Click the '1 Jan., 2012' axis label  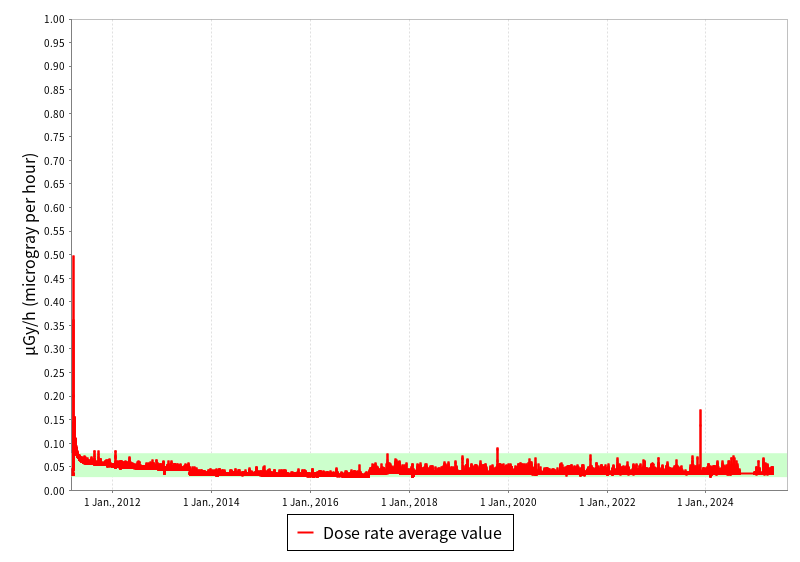[112, 502]
